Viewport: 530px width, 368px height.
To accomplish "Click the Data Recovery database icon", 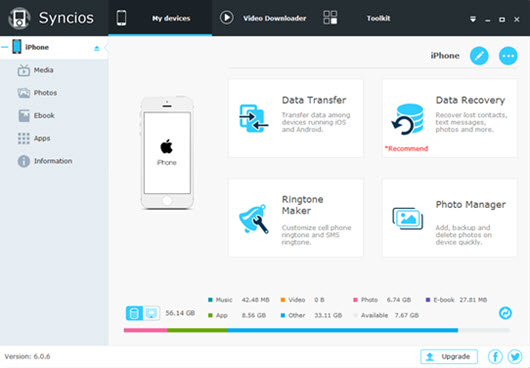I will click(x=408, y=119).
